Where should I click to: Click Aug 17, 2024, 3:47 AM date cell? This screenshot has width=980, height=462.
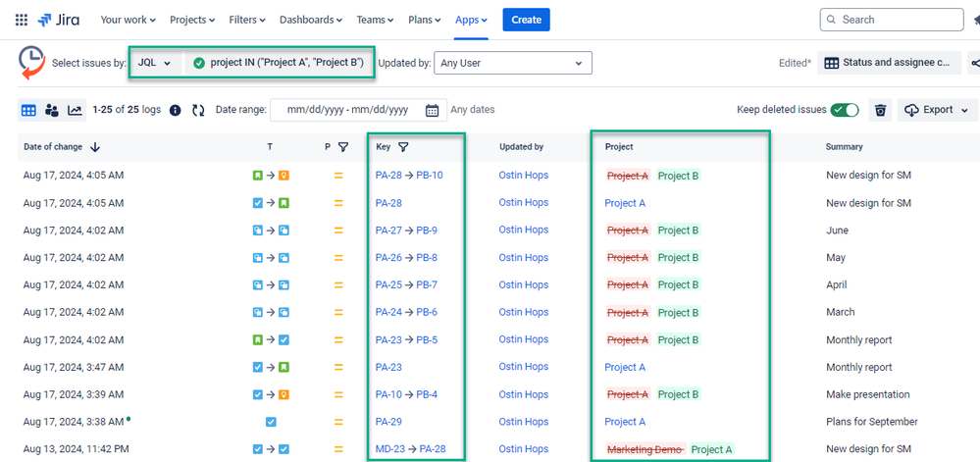click(x=74, y=367)
